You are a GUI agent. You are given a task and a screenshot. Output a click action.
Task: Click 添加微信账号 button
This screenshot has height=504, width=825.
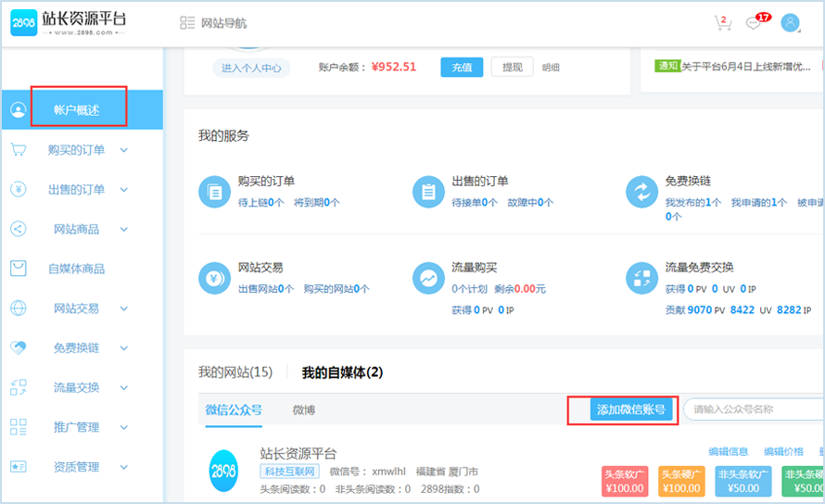click(x=631, y=409)
